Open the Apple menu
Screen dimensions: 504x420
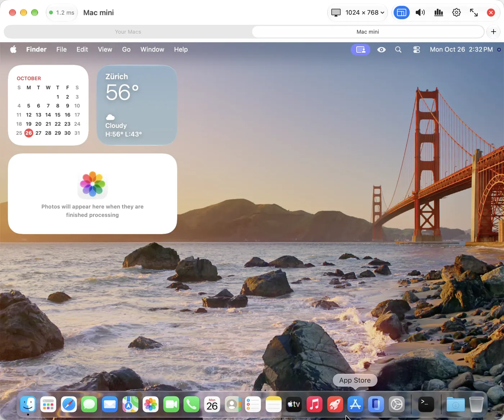pos(13,49)
